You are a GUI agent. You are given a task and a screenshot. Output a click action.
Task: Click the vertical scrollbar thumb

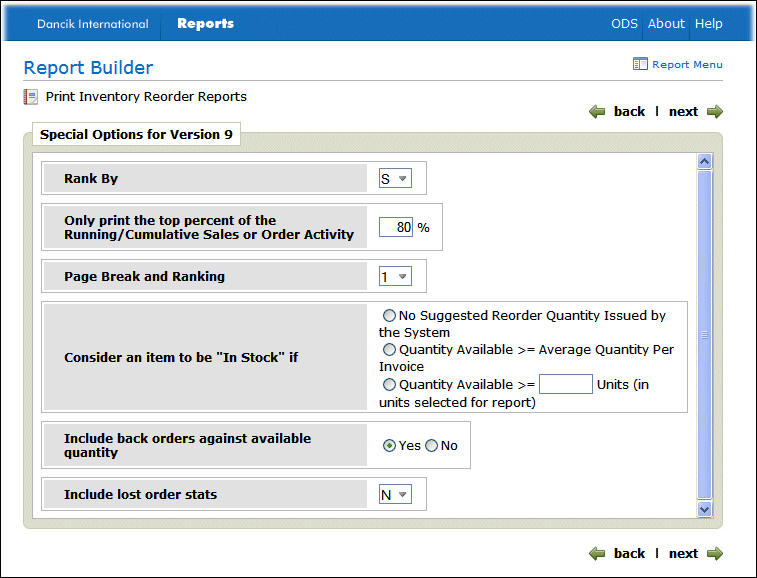click(704, 335)
